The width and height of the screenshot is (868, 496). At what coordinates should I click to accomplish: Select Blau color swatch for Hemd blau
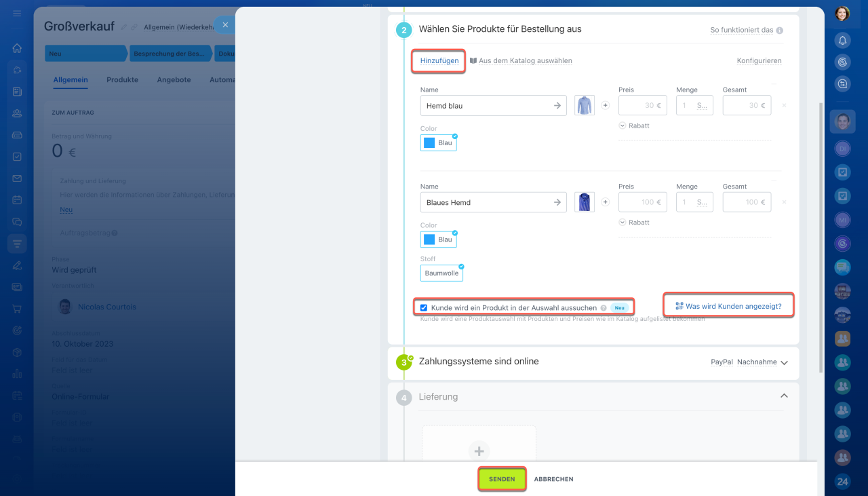pos(439,142)
